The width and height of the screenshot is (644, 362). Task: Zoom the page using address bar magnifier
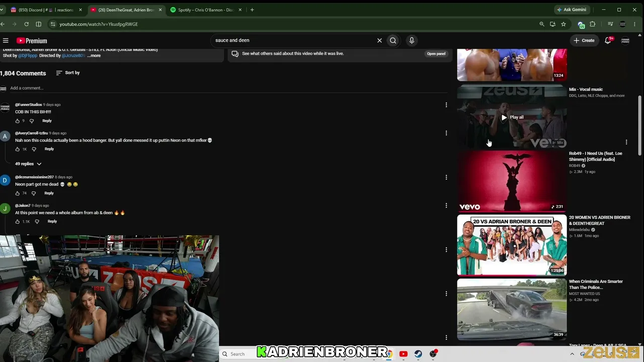[542, 24]
